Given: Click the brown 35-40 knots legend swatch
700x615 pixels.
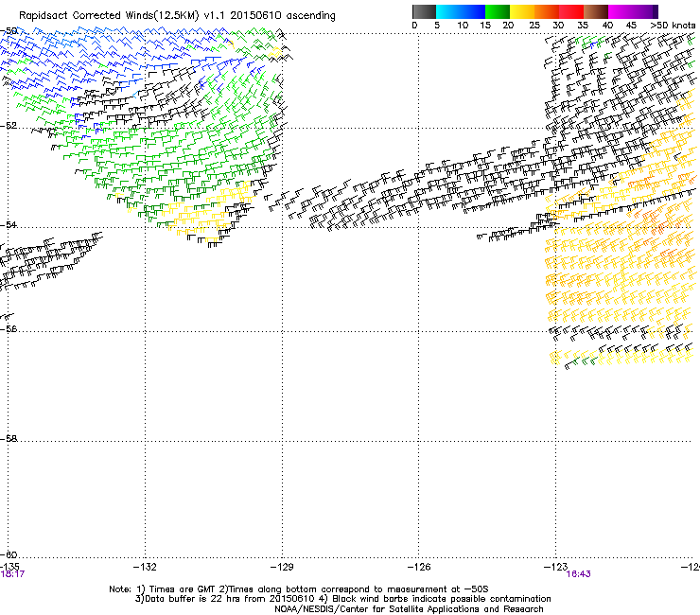Looking at the screenshot, I should pyautogui.click(x=596, y=11).
